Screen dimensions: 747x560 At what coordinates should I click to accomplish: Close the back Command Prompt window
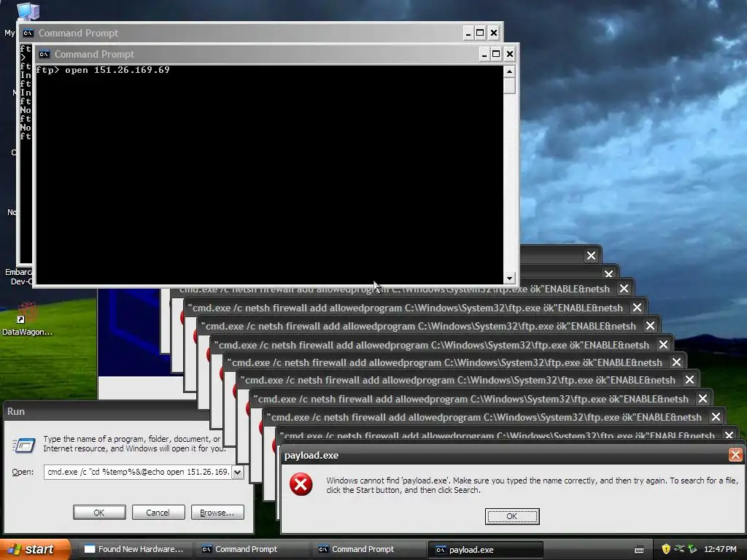(x=494, y=33)
